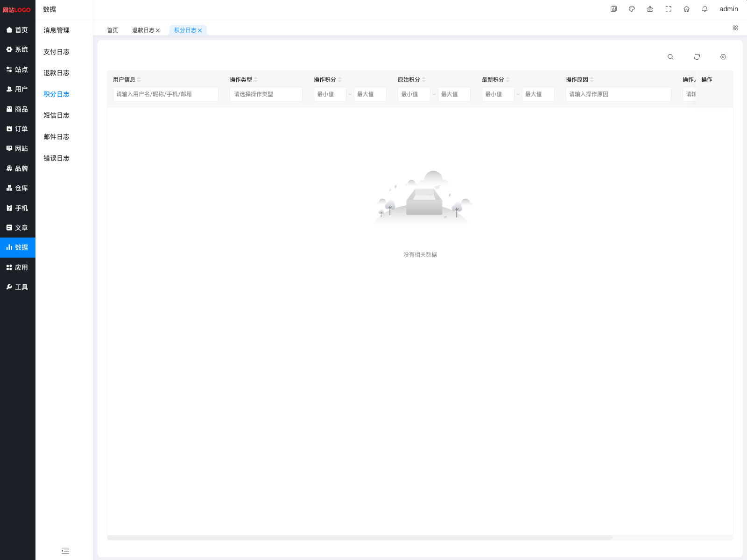747x560 pixels.
Task: Click the home icon in top bar
Action: pyautogui.click(x=686, y=9)
